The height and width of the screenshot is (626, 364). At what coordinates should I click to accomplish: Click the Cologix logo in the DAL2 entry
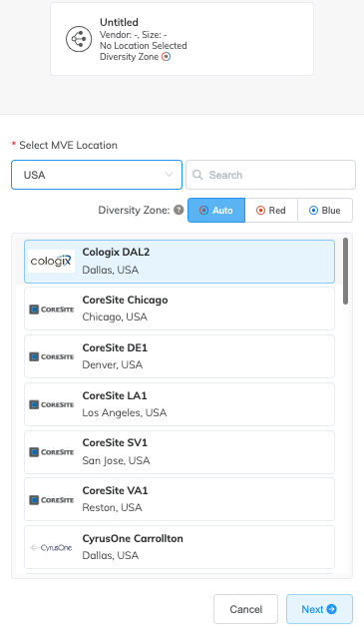point(51,262)
